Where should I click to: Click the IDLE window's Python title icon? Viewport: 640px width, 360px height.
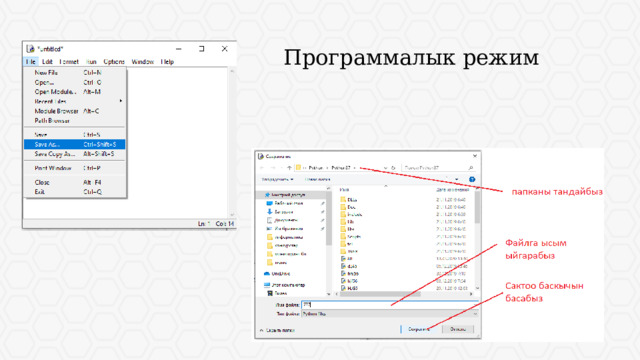[30, 49]
